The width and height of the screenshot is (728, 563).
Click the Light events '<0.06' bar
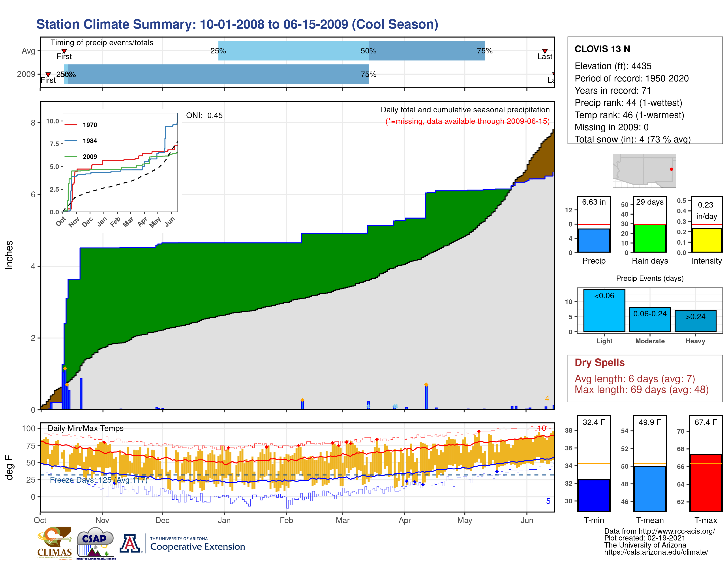(x=604, y=310)
